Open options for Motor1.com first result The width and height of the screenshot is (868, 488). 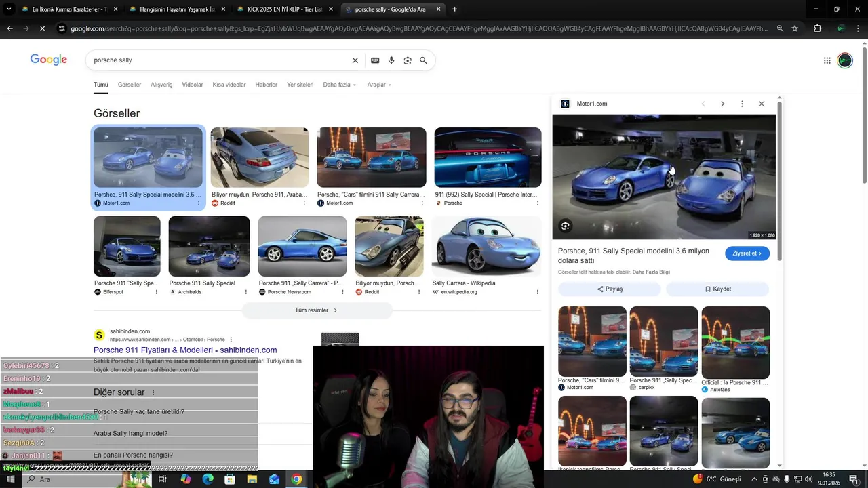click(x=199, y=203)
